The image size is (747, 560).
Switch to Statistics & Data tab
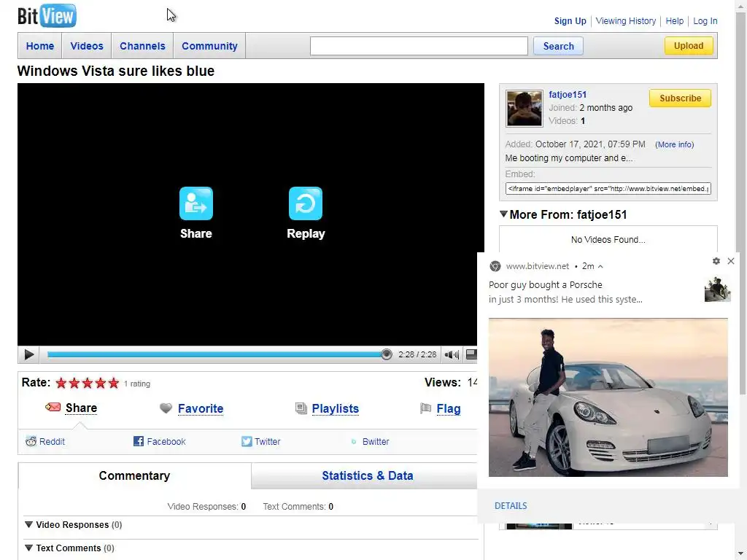368,475
